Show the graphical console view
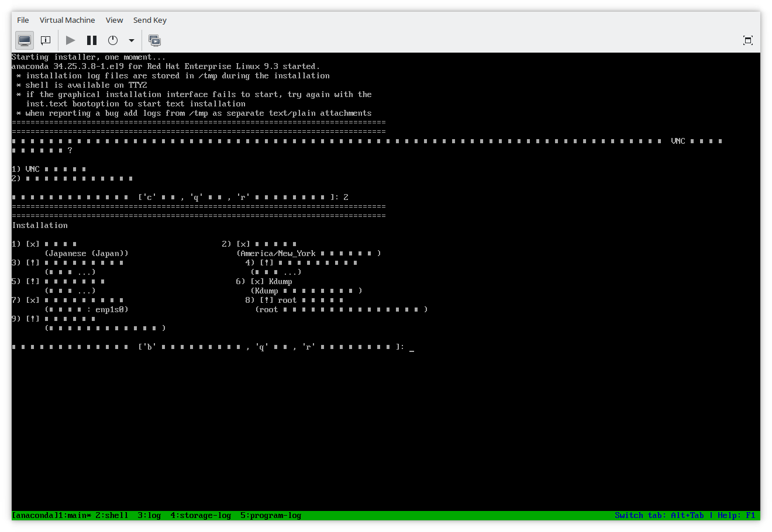 [x=25, y=40]
